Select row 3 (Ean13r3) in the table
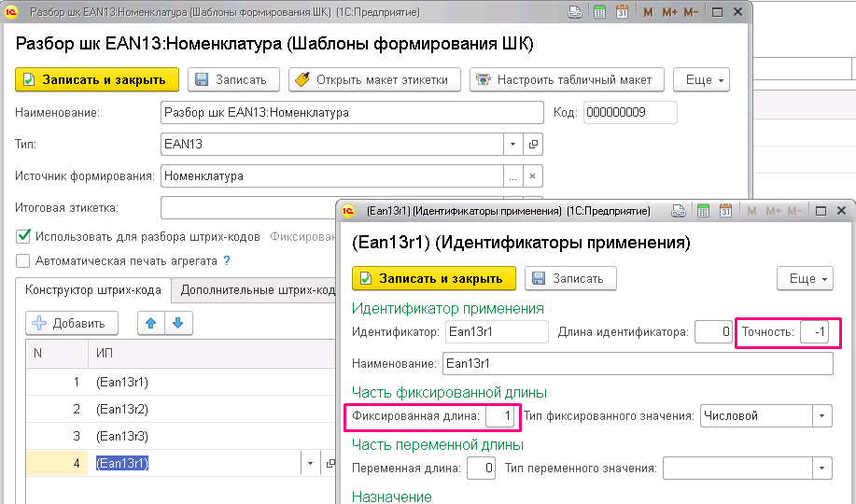Screen dimensions: 856x504 tap(181, 436)
